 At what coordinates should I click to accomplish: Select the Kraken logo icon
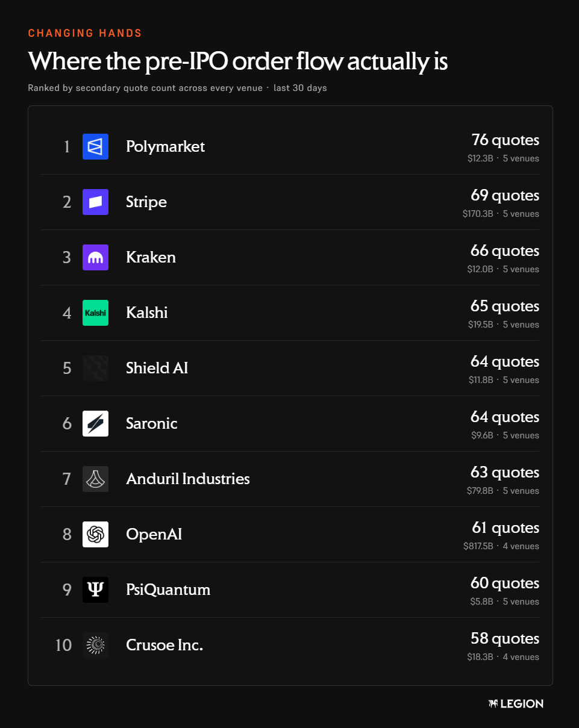(95, 257)
